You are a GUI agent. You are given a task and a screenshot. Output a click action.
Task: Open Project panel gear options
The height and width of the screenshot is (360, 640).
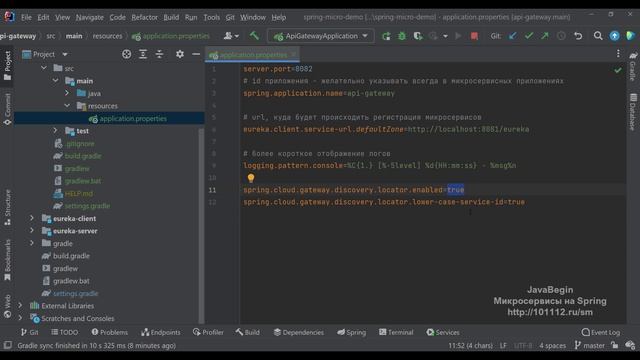click(x=180, y=54)
